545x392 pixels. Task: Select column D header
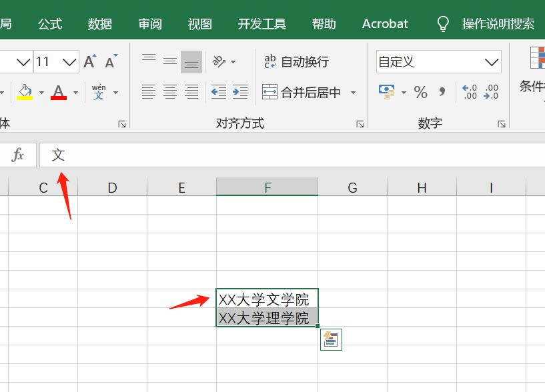point(112,187)
